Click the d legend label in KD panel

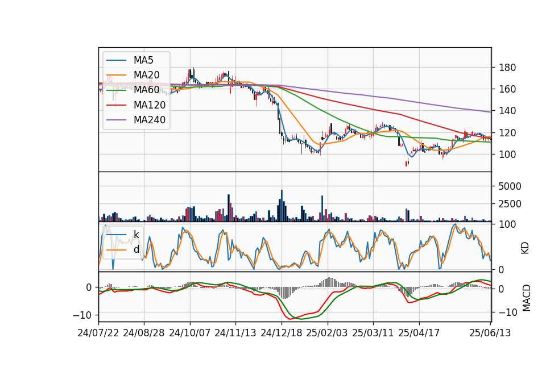click(x=136, y=249)
